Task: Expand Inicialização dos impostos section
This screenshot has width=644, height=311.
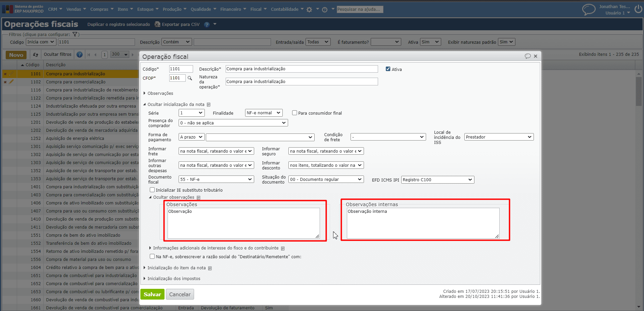Action: click(x=172, y=279)
